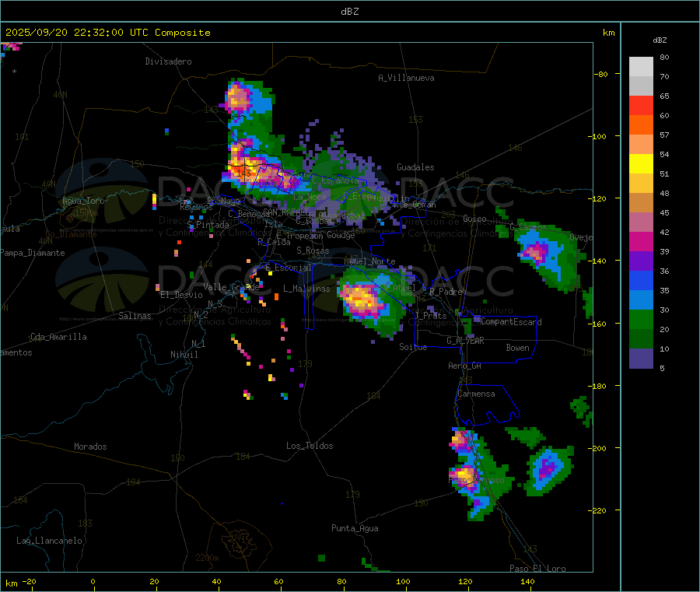The height and width of the screenshot is (592, 700).
Task: Click the storm cell core near L_Malvinas
Action: tap(362, 300)
